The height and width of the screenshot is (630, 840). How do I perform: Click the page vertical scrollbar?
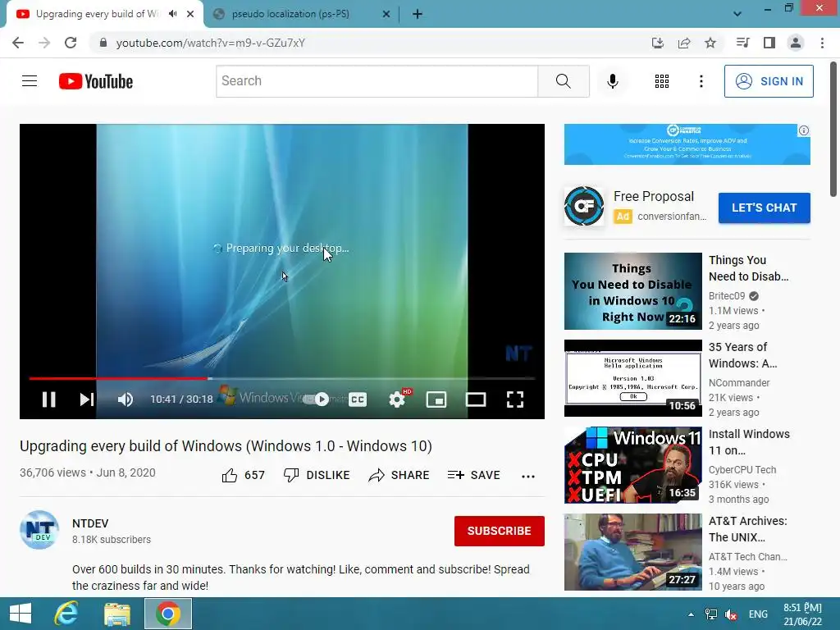[x=834, y=130]
